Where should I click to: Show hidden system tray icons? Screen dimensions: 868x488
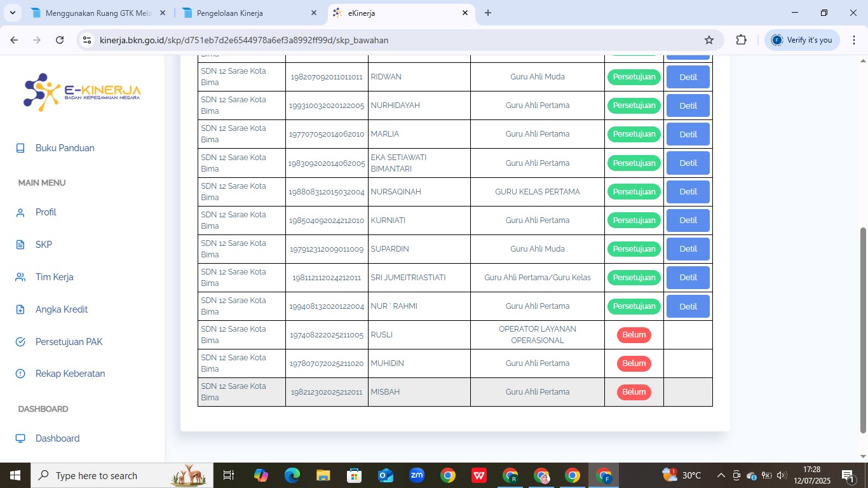(721, 475)
